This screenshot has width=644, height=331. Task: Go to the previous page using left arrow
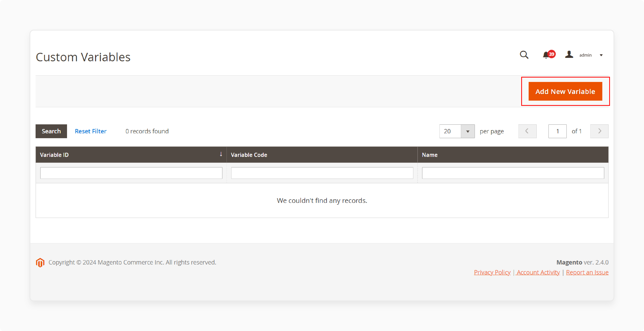pyautogui.click(x=527, y=131)
